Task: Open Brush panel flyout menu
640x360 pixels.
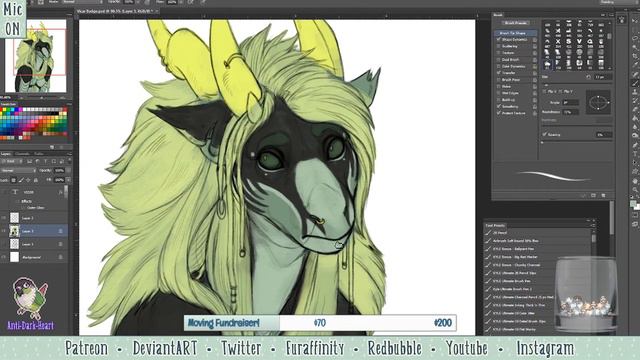Action: click(x=611, y=15)
